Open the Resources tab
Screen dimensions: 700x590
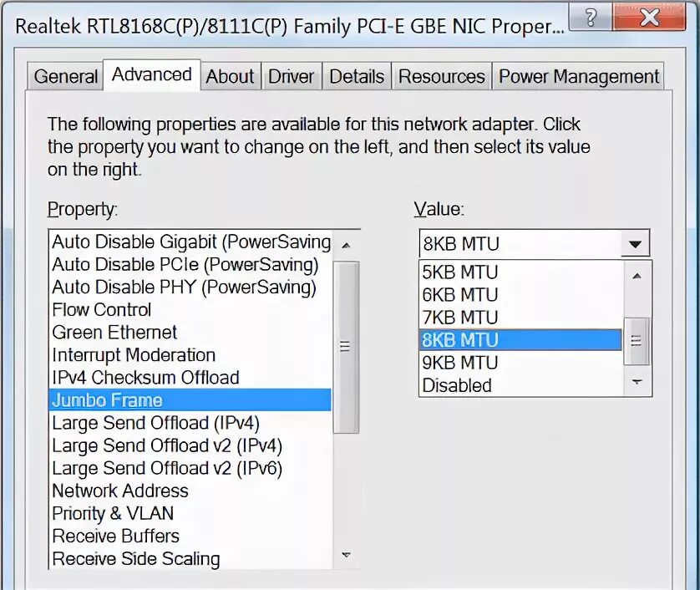point(442,76)
